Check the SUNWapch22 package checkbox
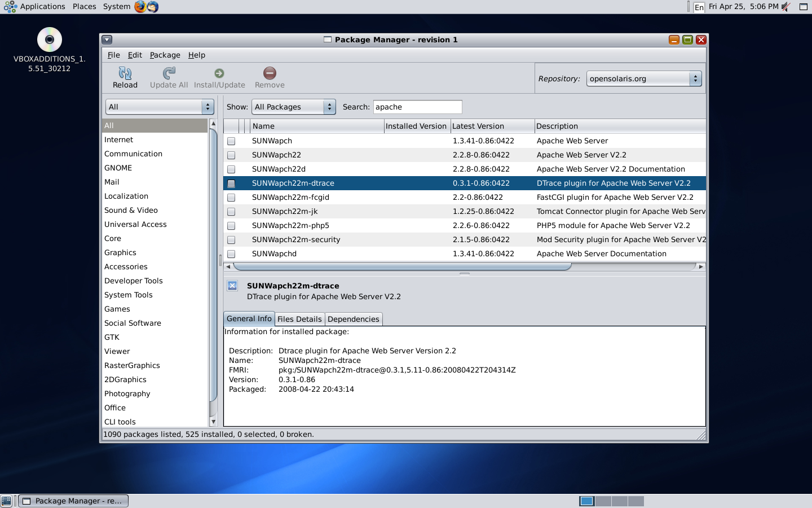The width and height of the screenshot is (812, 508). [x=231, y=155]
